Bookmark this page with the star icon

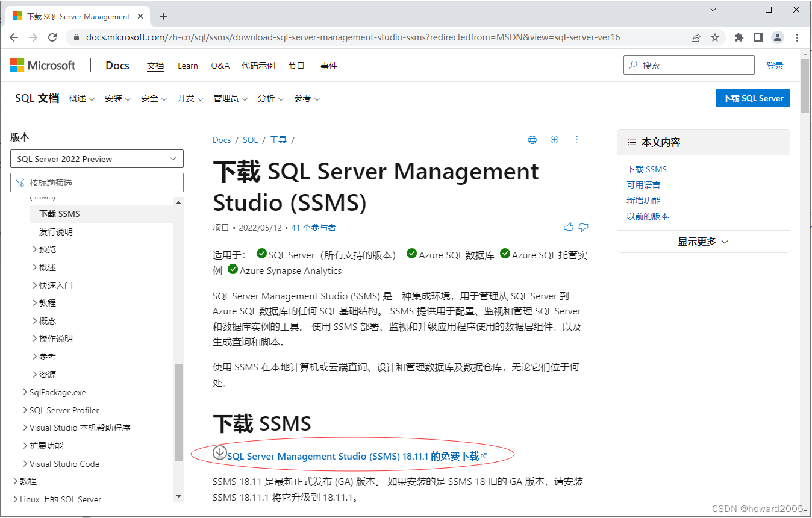715,37
